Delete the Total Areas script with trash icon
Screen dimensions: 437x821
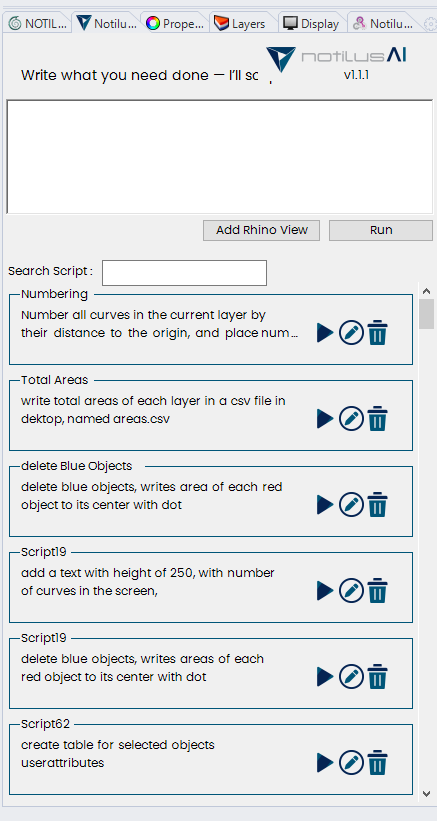[x=377, y=419]
